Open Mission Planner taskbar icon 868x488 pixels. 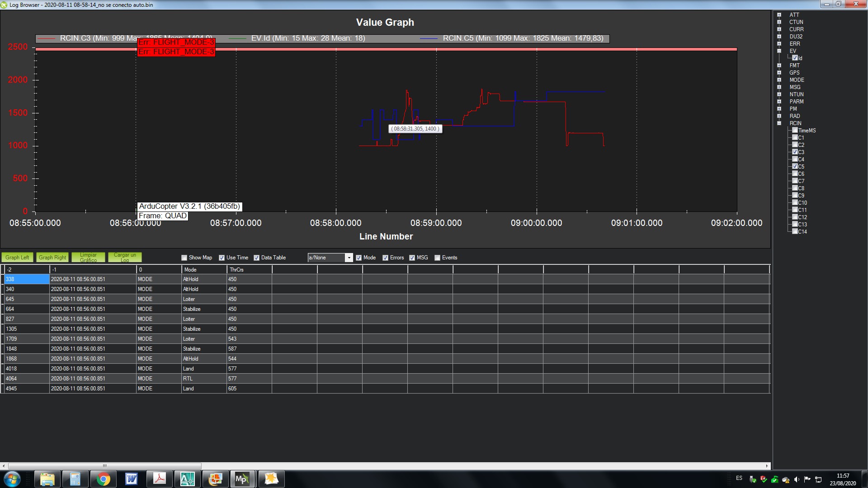click(x=241, y=479)
